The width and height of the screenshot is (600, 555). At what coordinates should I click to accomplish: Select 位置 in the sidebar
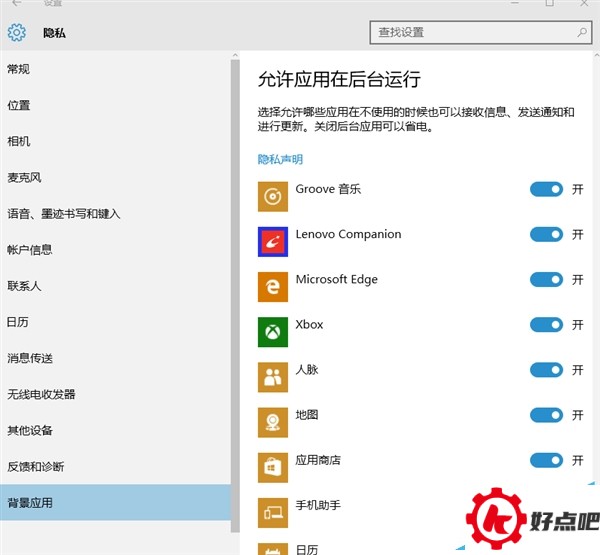click(115, 105)
